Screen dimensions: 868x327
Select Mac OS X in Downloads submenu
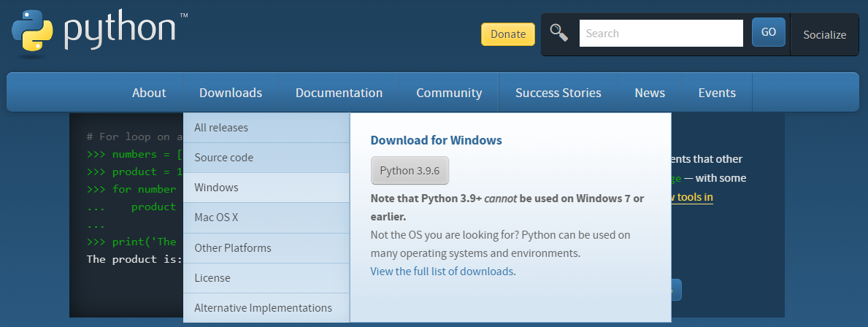(x=266, y=218)
